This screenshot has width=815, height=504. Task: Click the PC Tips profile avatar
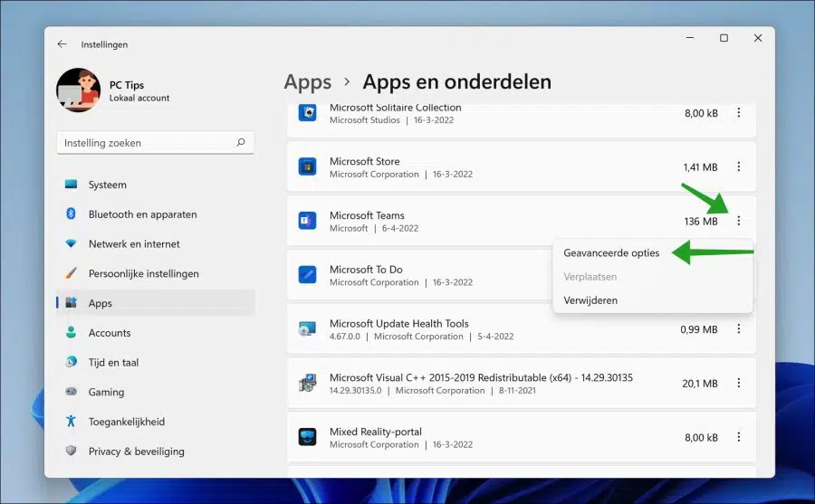click(79, 90)
